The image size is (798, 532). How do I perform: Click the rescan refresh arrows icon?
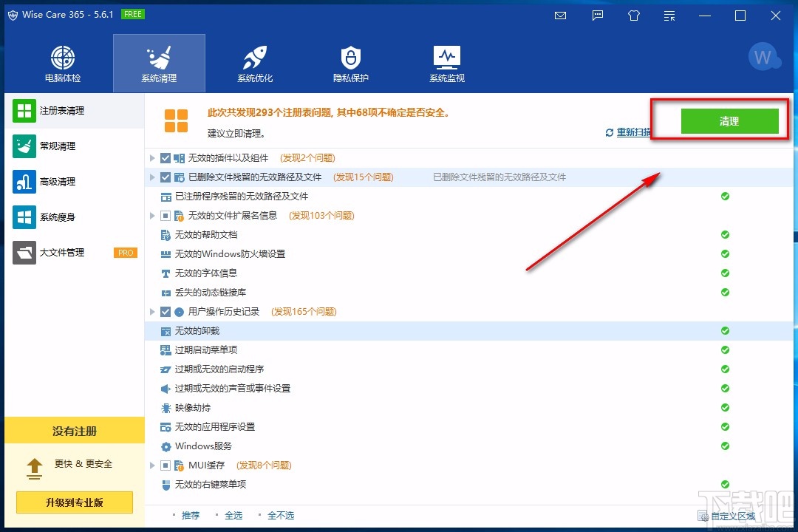pyautogui.click(x=609, y=132)
